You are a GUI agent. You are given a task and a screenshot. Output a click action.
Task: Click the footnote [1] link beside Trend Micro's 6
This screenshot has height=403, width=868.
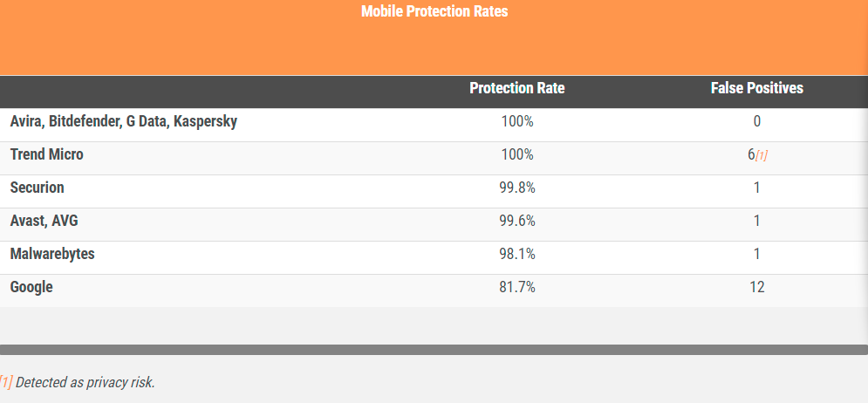point(762,155)
